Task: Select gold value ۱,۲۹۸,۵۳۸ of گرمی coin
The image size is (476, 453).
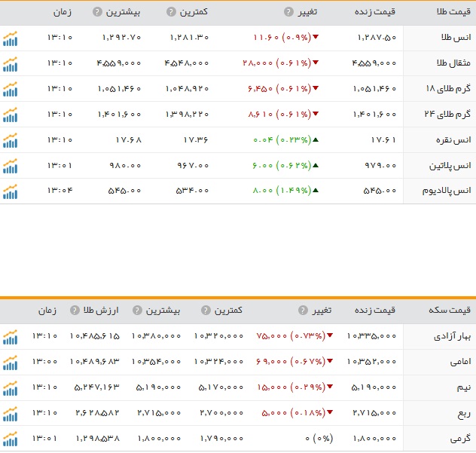Action: [x=98, y=438]
